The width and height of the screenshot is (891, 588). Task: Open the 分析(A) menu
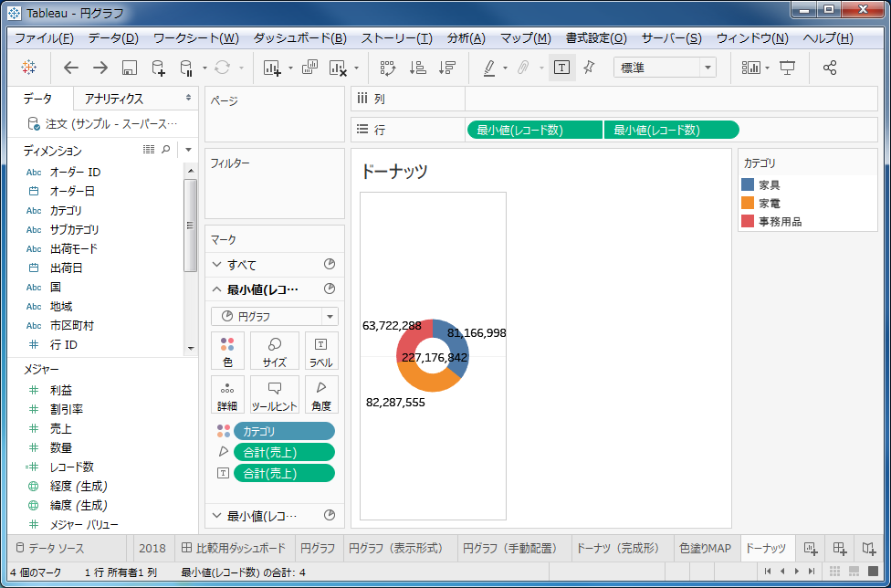pos(466,38)
